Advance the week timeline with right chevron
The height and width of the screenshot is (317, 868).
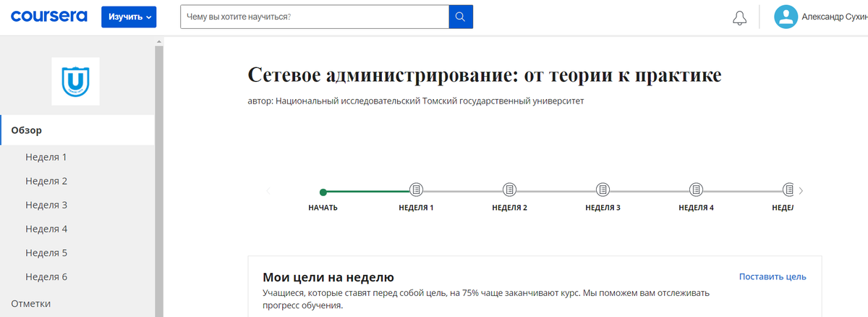(801, 191)
